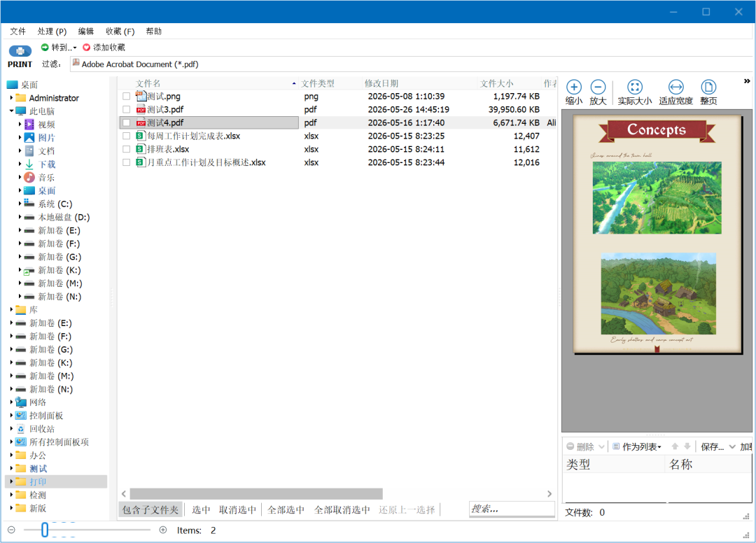This screenshot has height=543, width=756.
Task: Click the 缩小 plus-circle preview icon
Action: (x=574, y=87)
